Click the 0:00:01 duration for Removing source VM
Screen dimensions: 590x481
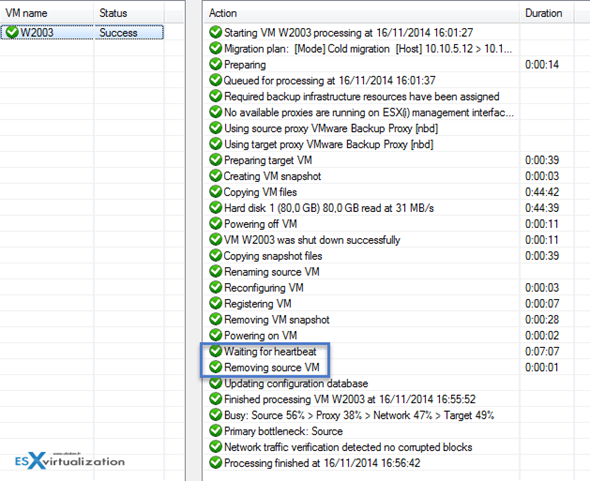[x=542, y=367]
